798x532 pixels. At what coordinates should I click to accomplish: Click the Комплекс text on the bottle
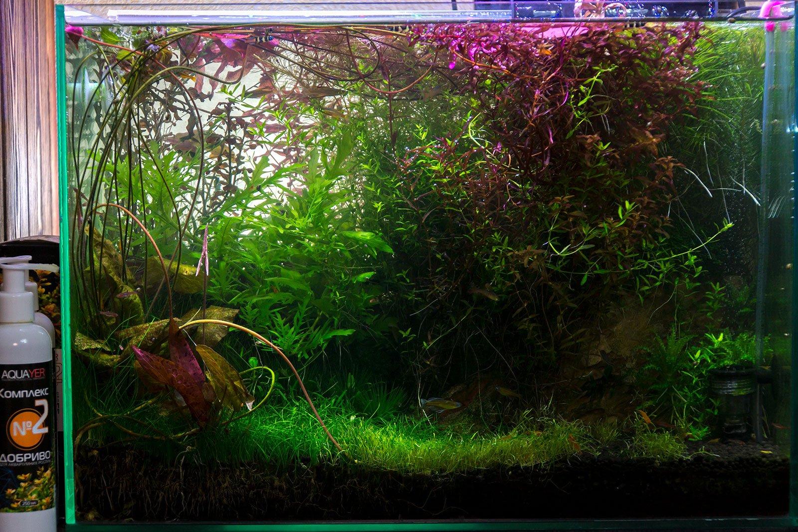pos(24,393)
